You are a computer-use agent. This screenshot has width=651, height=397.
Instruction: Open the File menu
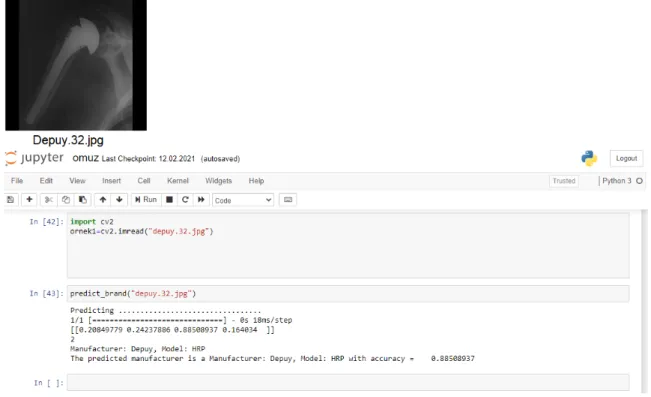pos(17,181)
